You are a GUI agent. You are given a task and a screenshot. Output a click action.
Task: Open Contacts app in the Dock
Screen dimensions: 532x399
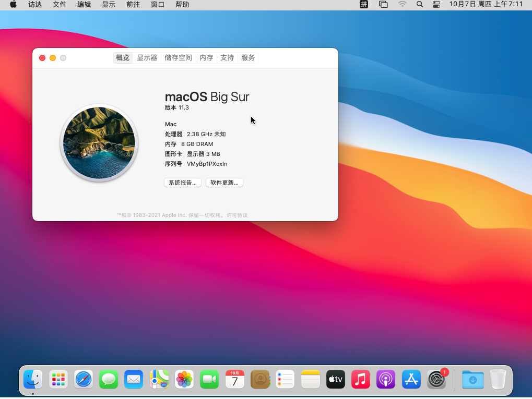pyautogui.click(x=260, y=379)
